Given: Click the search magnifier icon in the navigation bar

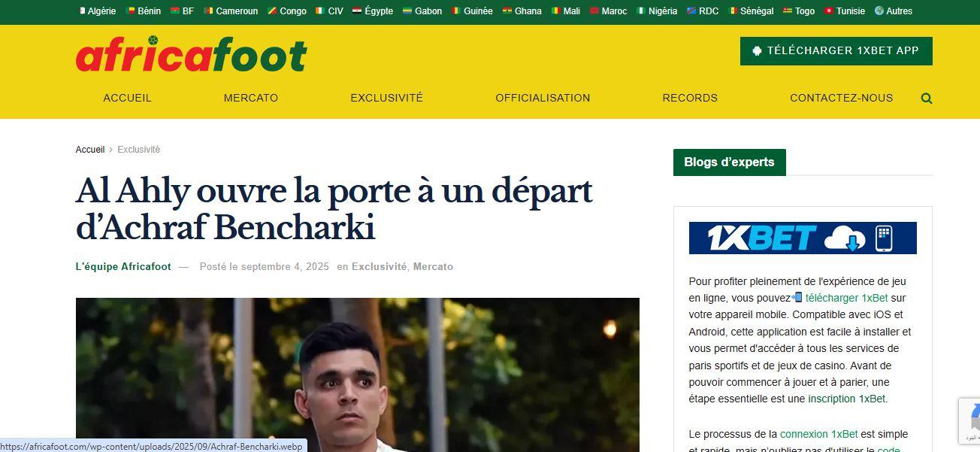Looking at the screenshot, I should (x=927, y=98).
